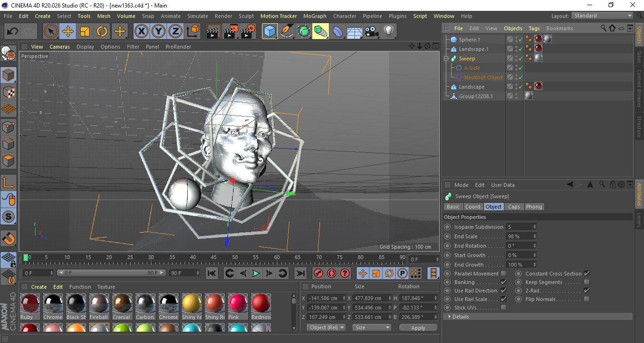The image size is (644, 343).
Task: Open the MoGraph menu
Action: (315, 16)
